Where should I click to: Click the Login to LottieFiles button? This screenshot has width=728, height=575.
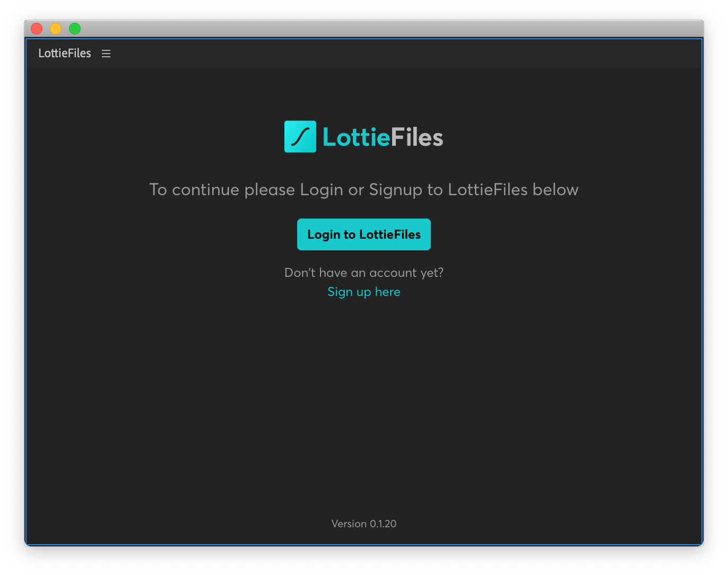click(x=364, y=234)
